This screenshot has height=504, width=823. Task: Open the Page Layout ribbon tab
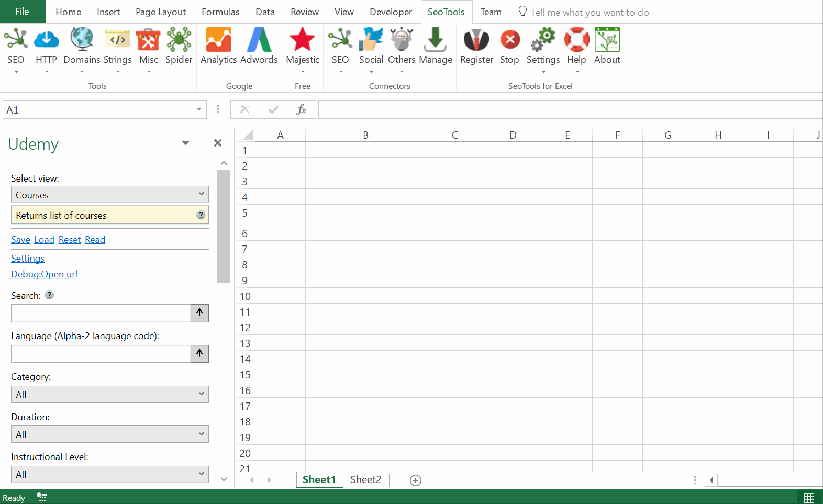(x=161, y=12)
